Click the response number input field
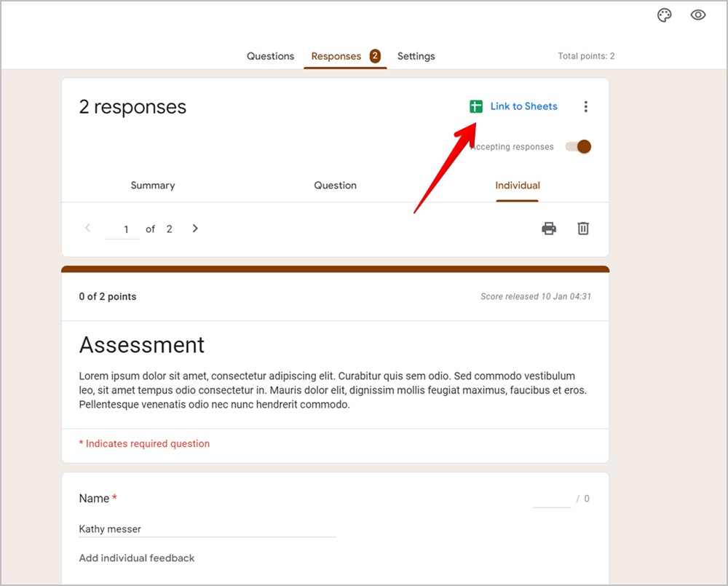Viewport: 728px width, 586px height. [x=122, y=229]
